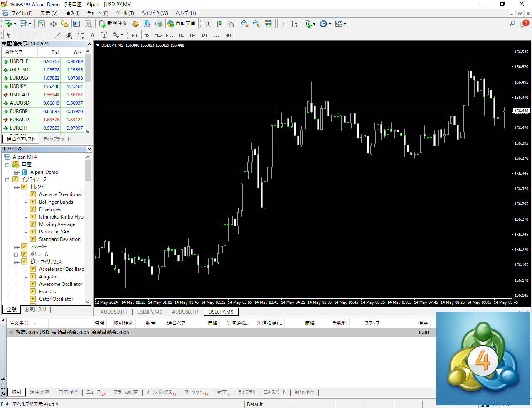532x408 pixels.
Task: Open the MetaEditor yellow book icon
Action: pyautogui.click(x=135, y=24)
